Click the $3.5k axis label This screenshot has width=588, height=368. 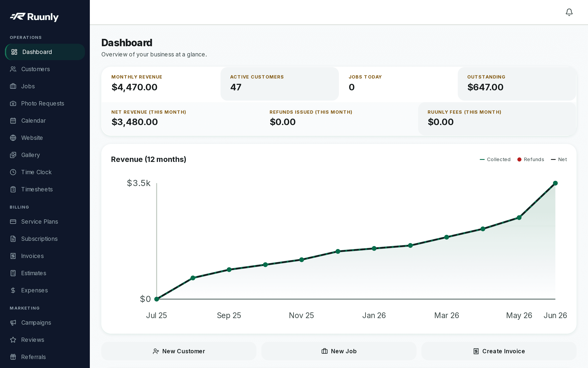138,183
